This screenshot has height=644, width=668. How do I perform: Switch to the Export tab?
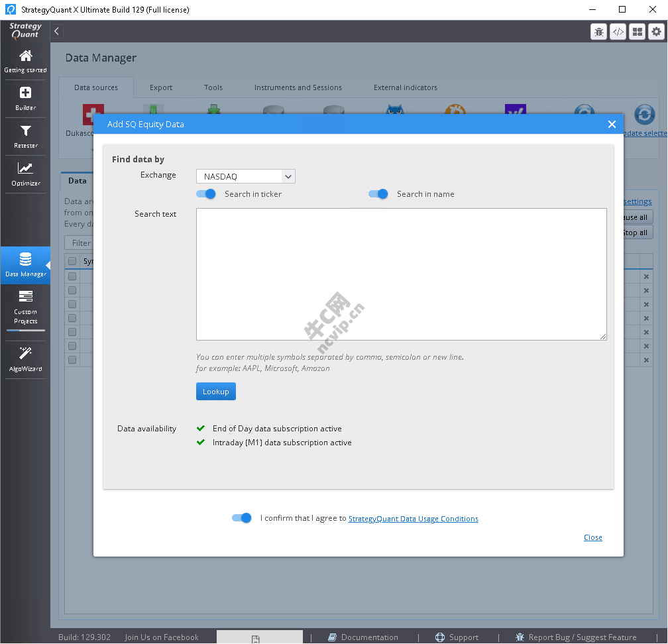coord(161,87)
